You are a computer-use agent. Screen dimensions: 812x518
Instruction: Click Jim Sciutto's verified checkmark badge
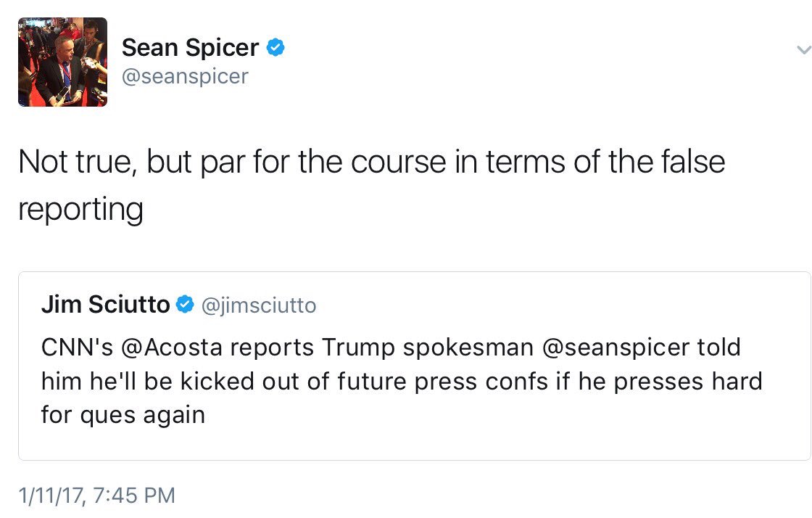click(185, 305)
